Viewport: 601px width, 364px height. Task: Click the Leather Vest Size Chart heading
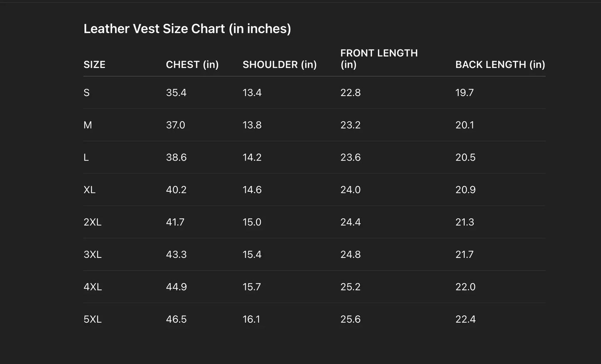pyautogui.click(x=187, y=29)
